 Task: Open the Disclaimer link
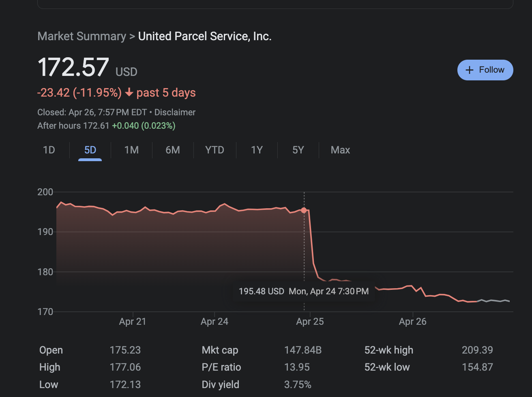click(x=174, y=112)
